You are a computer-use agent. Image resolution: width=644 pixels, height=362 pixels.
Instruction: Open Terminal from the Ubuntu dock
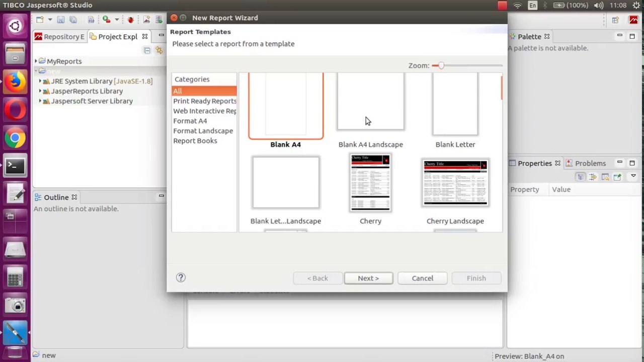point(15,165)
